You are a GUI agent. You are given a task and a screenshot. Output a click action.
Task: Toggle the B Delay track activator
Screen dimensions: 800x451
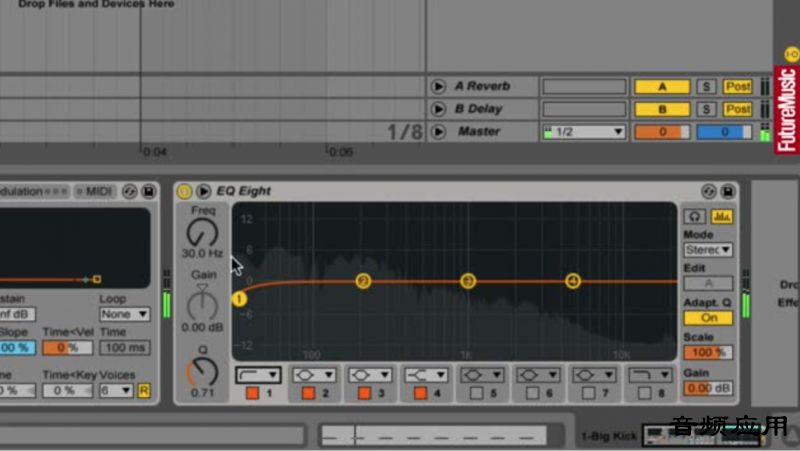[662, 109]
